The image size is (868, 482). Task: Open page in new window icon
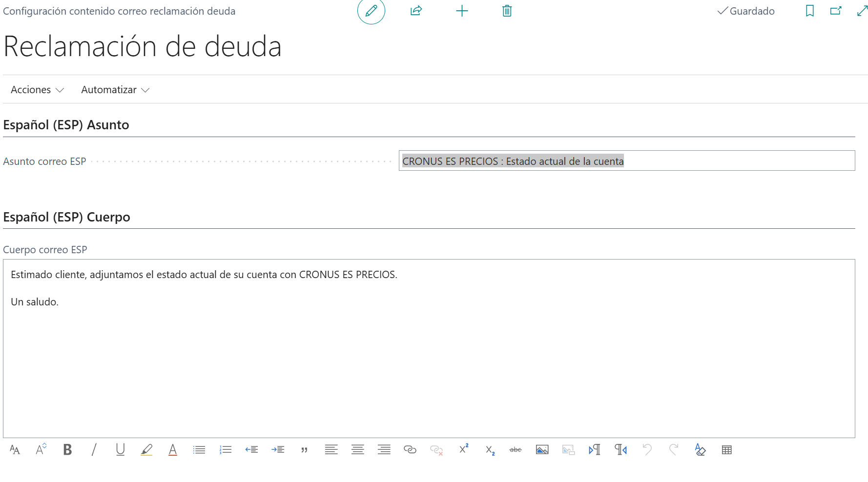tap(836, 11)
